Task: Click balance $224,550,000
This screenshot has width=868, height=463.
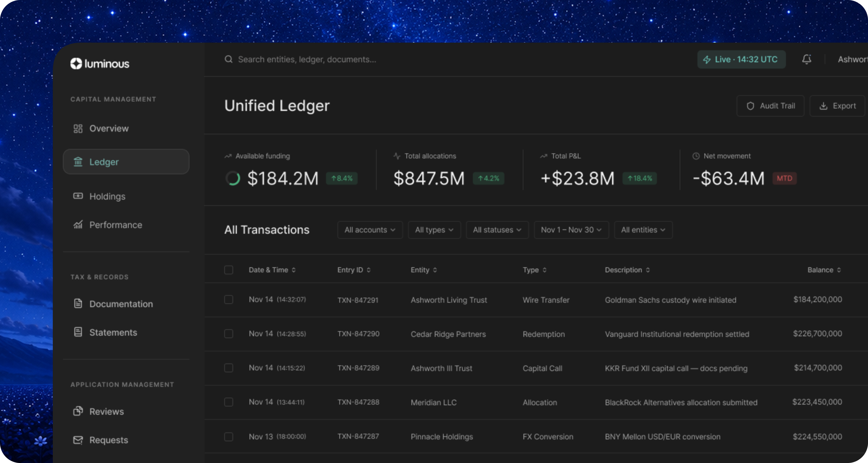Action: coord(817,436)
